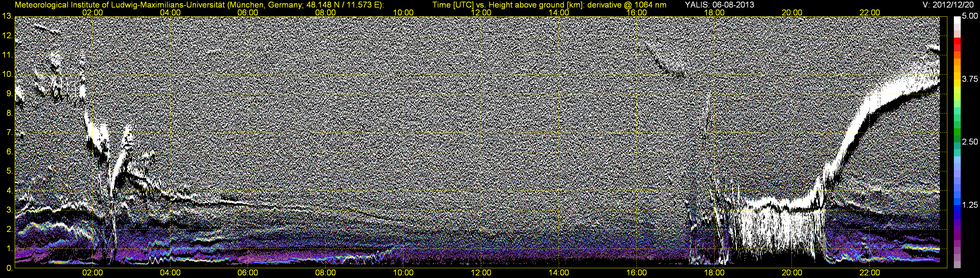The image size is (980, 278).
Task: Click the '06:00' label on the top time axis
Action: coord(248,12)
